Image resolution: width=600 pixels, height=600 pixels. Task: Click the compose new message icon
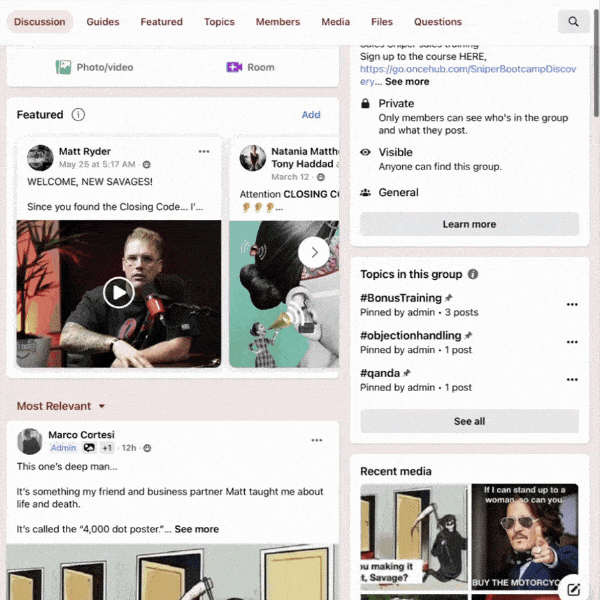pyautogui.click(x=573, y=589)
